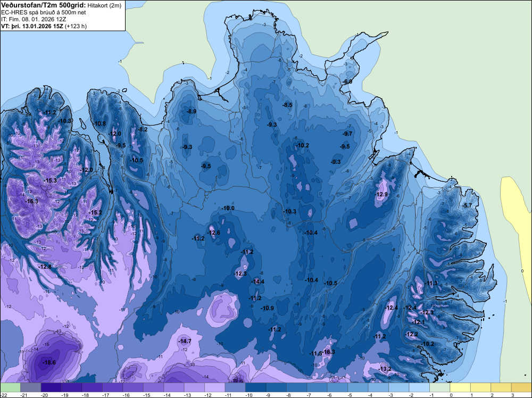Viewport: 532px width, 398px height.
Task: Click the -18.6 temperature value
Action: click(49, 362)
